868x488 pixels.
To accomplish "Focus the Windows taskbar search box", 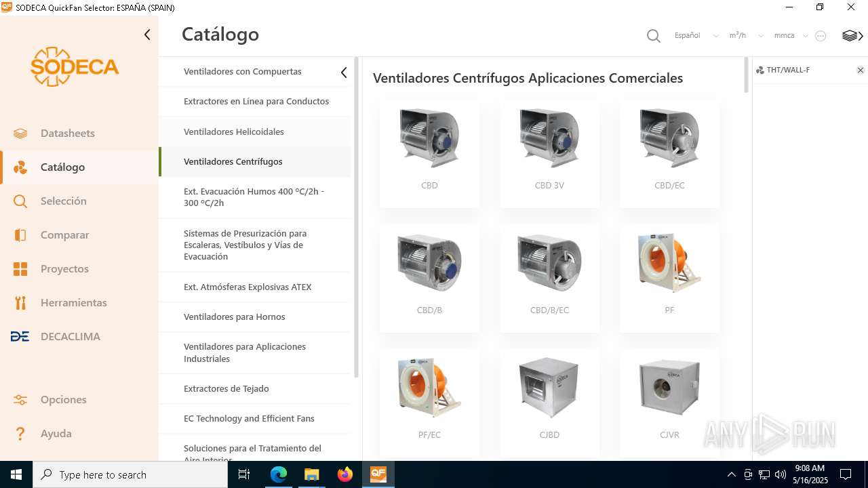I will click(130, 474).
